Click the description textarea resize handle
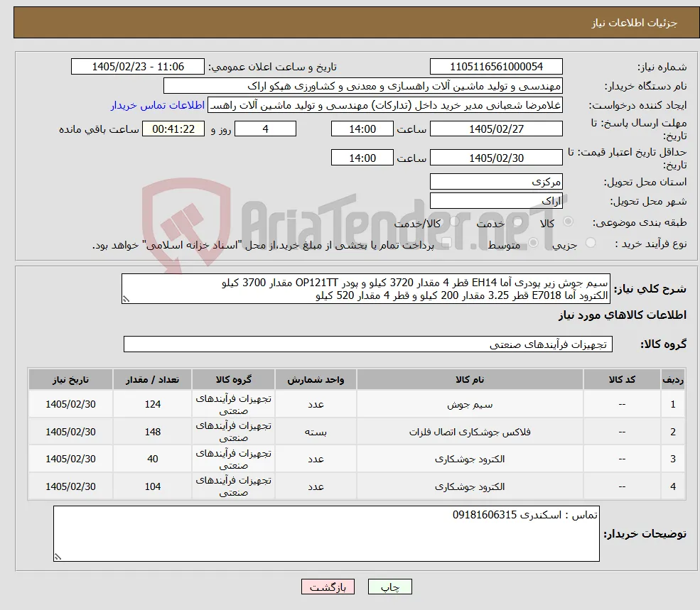Screen dimensions: 700x610 126,299
